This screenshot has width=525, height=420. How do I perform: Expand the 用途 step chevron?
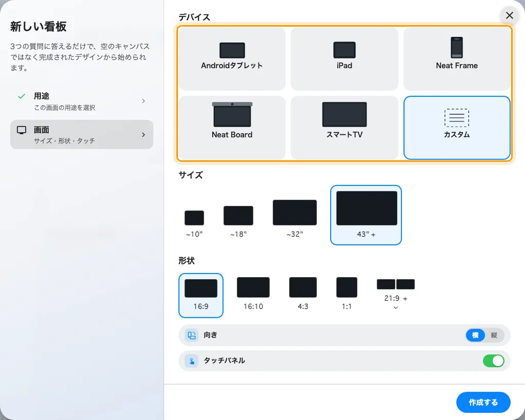[x=144, y=101]
